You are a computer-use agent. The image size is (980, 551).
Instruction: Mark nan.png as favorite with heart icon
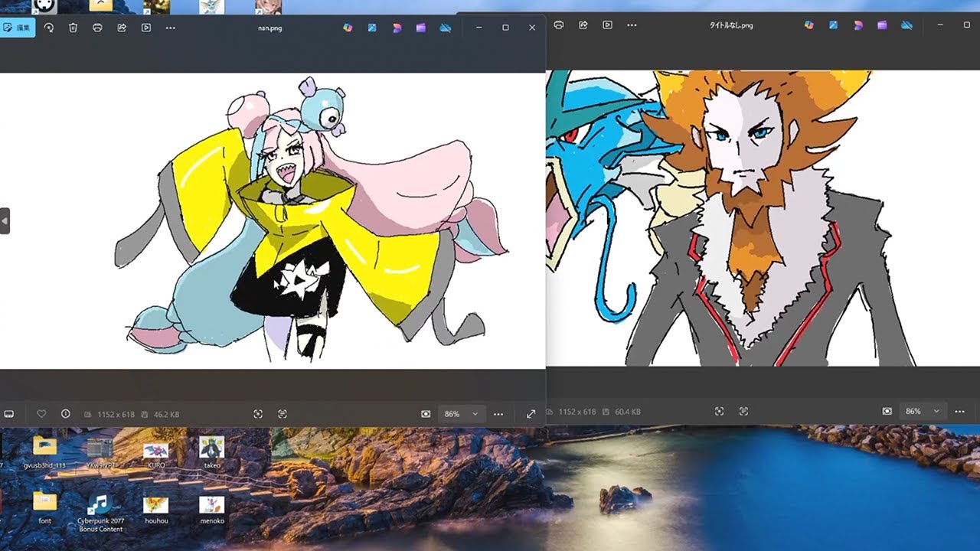point(41,414)
